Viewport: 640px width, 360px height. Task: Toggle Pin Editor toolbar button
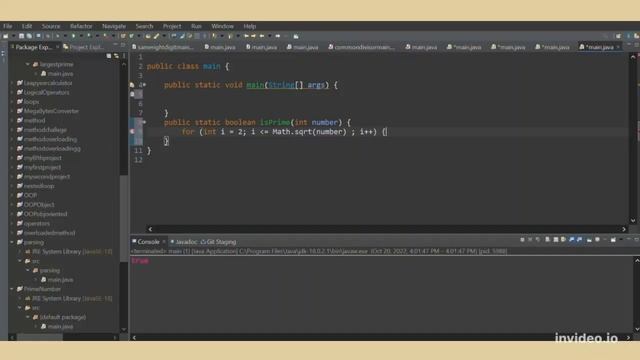pos(296,36)
